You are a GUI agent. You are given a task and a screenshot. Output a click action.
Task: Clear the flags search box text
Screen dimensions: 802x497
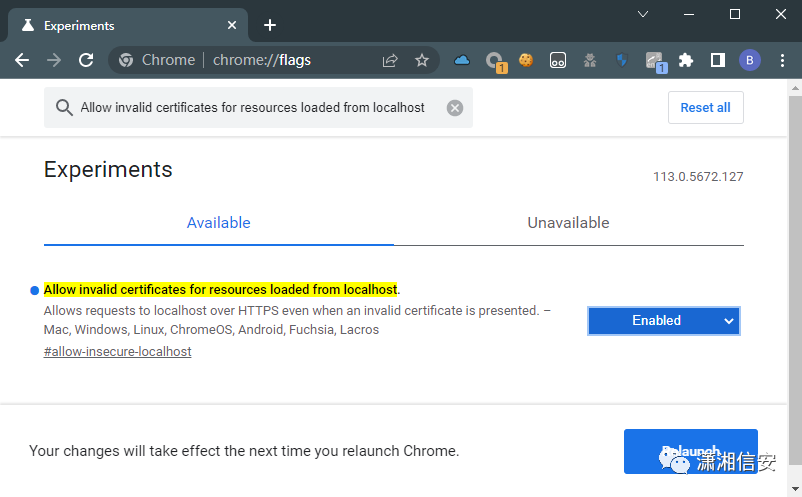[455, 108]
